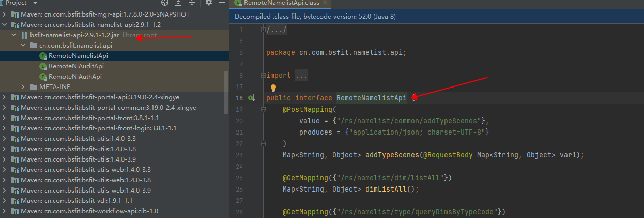Viewport: 644px width, 218px height.
Task: Click the implementations gutter icon on line 18
Action: point(252,98)
